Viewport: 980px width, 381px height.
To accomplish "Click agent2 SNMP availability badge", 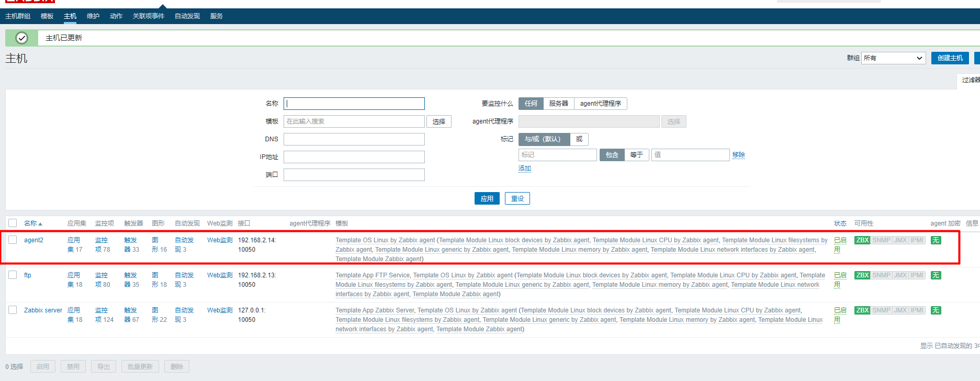I will click(881, 240).
